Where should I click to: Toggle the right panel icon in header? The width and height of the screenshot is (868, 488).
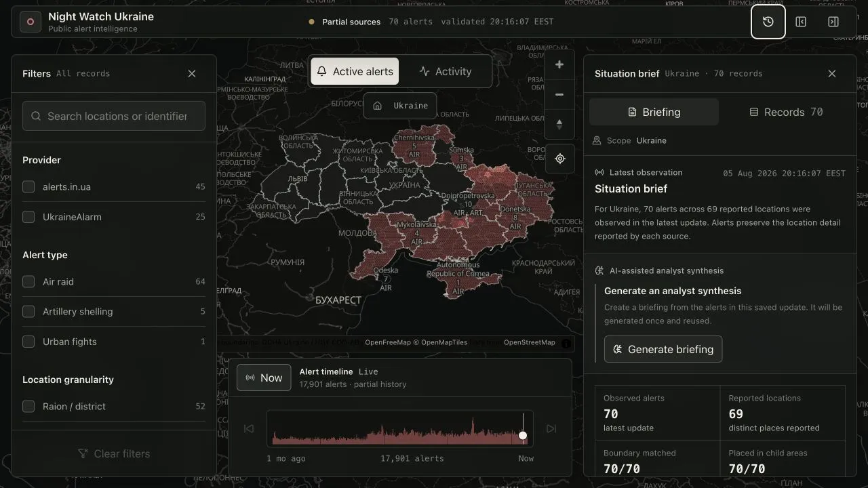833,22
